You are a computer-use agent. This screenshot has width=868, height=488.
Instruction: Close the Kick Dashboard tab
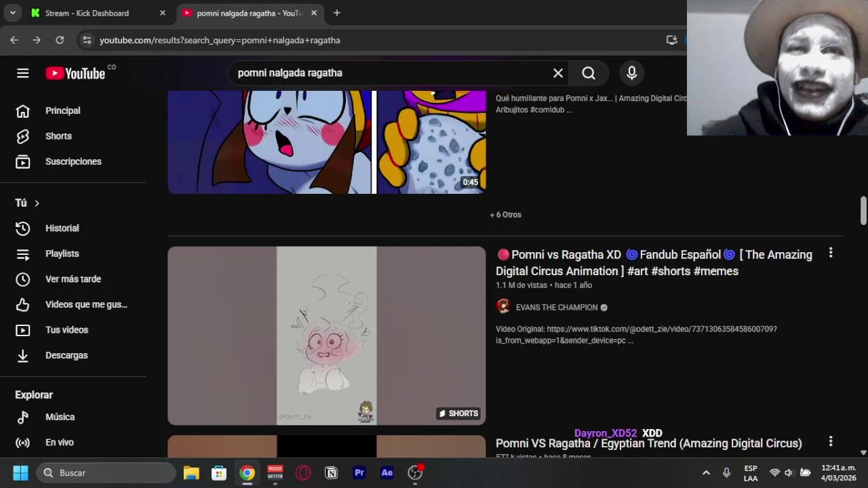pyautogui.click(x=163, y=13)
